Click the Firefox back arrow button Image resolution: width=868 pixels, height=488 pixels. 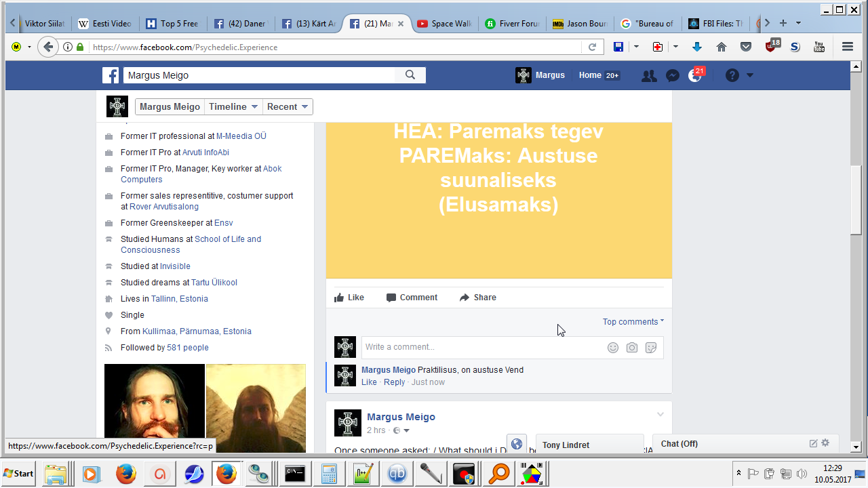point(47,47)
